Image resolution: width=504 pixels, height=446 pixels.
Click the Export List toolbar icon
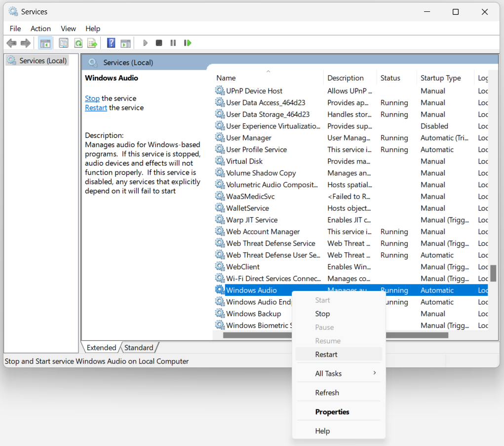pos(92,43)
